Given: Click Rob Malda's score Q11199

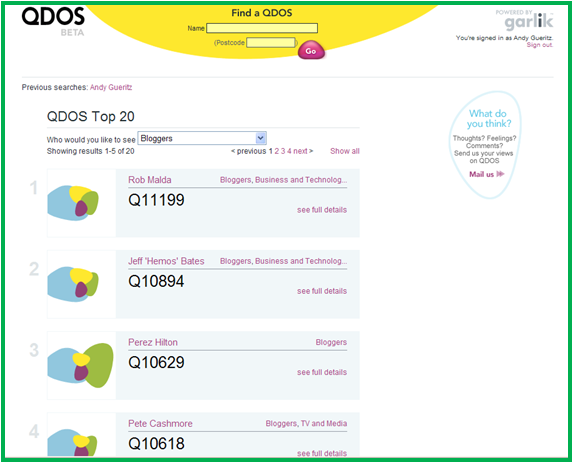Looking at the screenshot, I should (156, 200).
